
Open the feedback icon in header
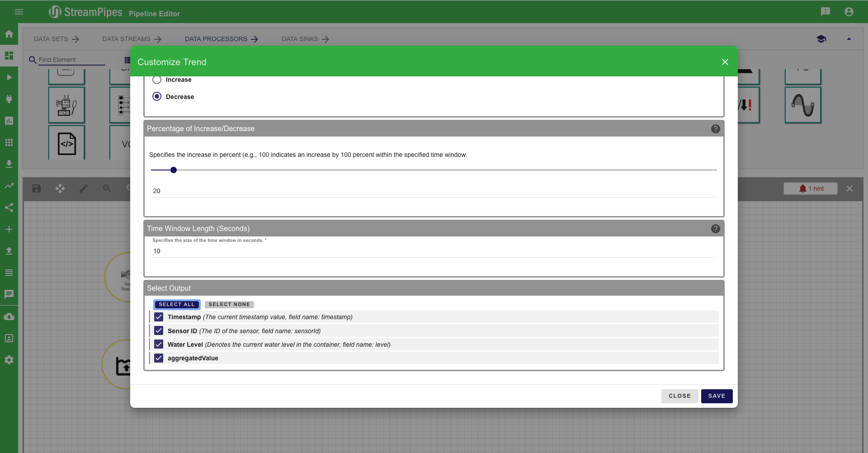[826, 12]
